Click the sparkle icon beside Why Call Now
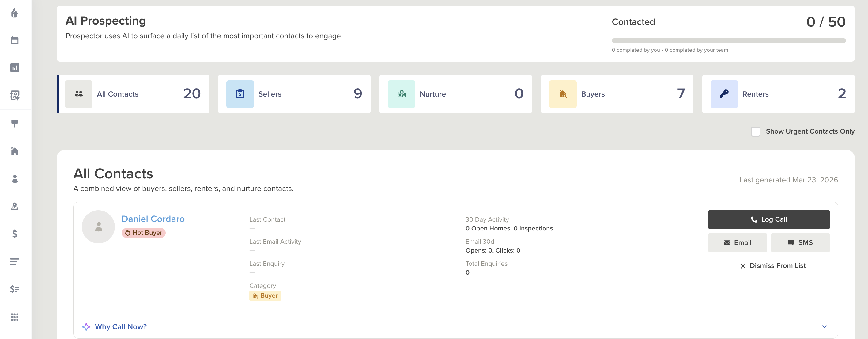The image size is (868, 339). point(86,326)
